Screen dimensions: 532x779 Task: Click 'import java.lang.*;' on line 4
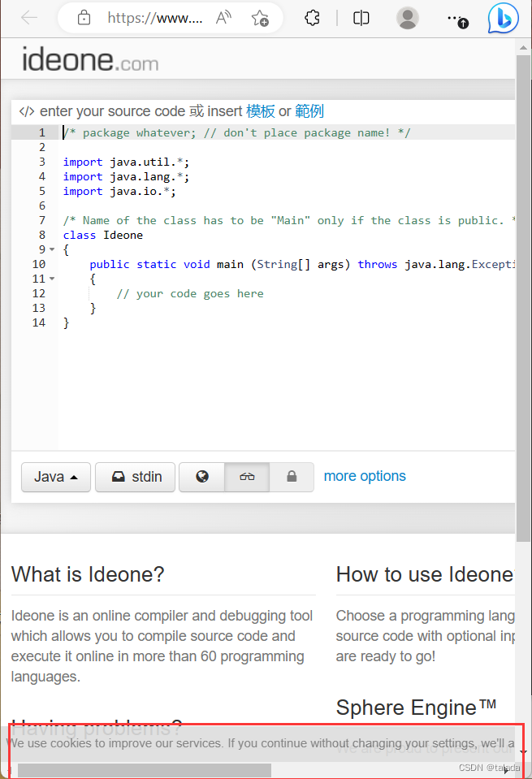click(x=126, y=176)
